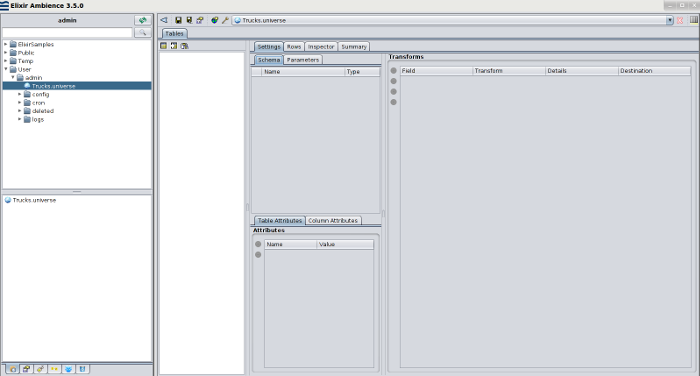Expand the ElixirSamples folder
700x376 pixels.
(x=6, y=44)
